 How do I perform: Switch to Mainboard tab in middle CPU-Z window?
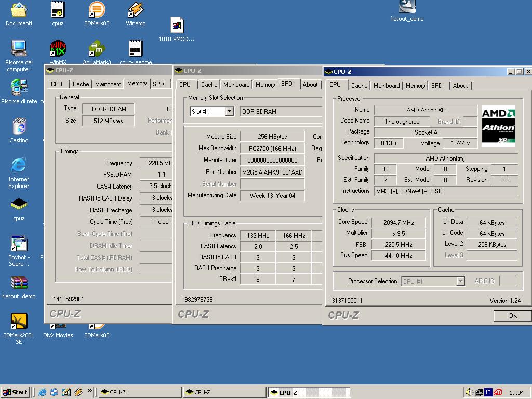pyautogui.click(x=236, y=85)
